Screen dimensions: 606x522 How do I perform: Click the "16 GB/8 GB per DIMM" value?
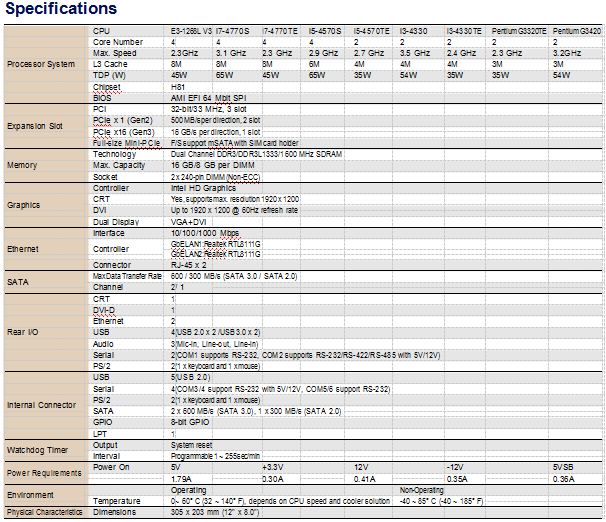click(213, 165)
